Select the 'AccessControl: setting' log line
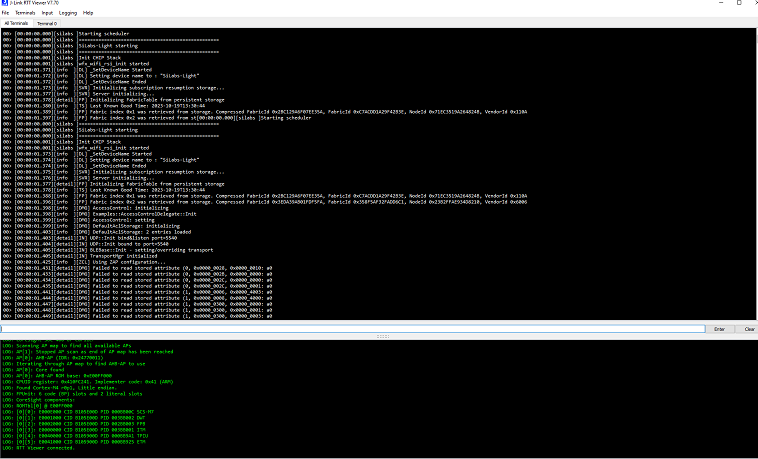Viewport: 758px width, 459px height. tap(78, 220)
